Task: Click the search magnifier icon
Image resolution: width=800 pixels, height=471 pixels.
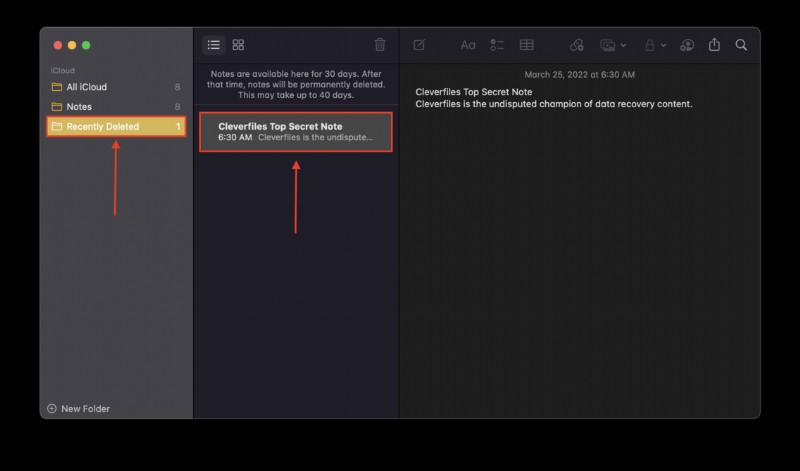Action: pos(741,45)
